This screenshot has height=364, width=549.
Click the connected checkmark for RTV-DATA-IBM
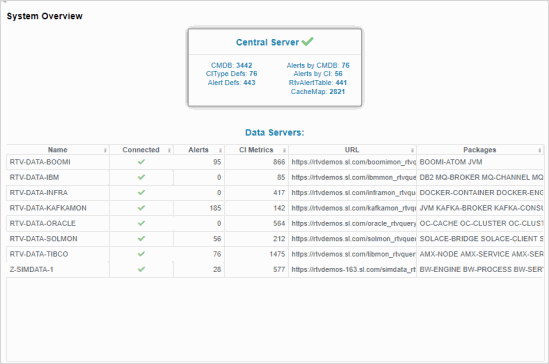[x=141, y=177]
